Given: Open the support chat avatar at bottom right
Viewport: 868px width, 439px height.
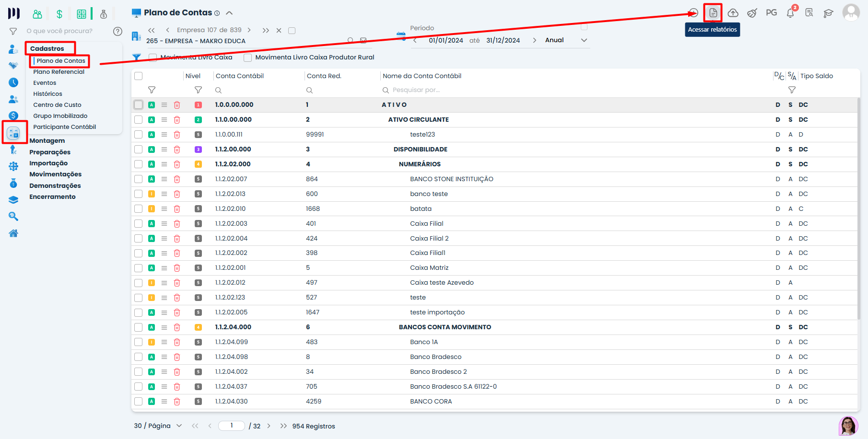Looking at the screenshot, I should [x=848, y=426].
